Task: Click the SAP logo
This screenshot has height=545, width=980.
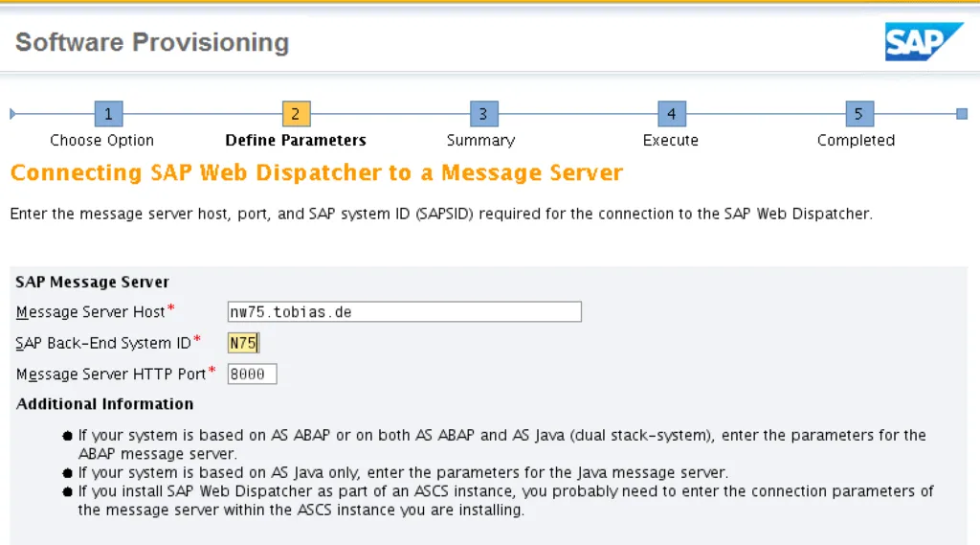Action: (924, 42)
